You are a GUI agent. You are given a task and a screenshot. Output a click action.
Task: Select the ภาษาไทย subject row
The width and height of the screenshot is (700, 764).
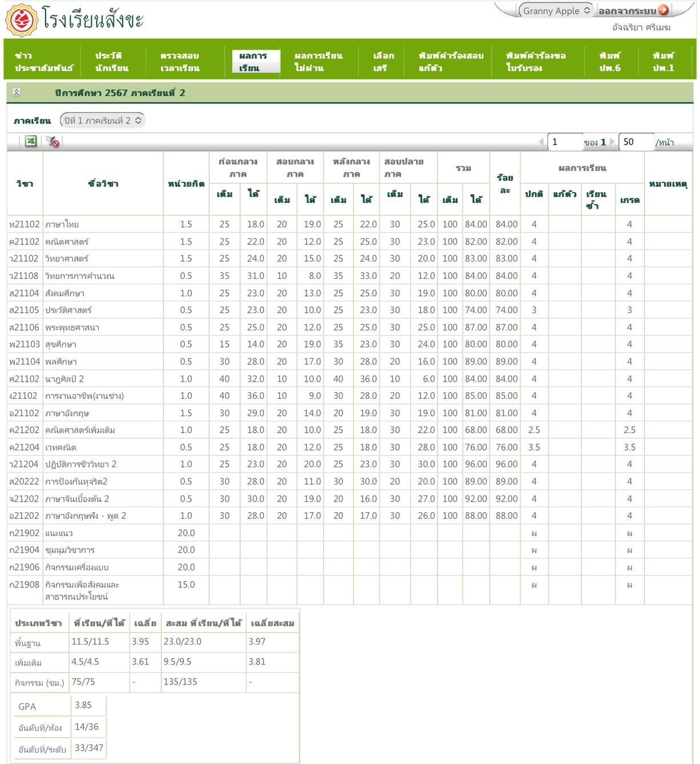350,224
